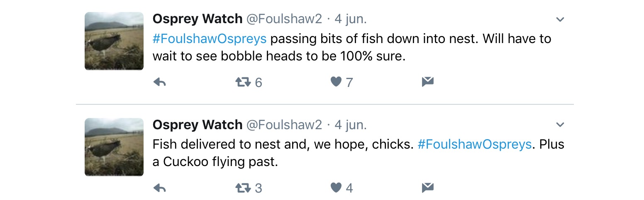This screenshot has height=200, width=644.
Task: Open the second tweet's '4 jun.' timestamp
Action: [351, 125]
